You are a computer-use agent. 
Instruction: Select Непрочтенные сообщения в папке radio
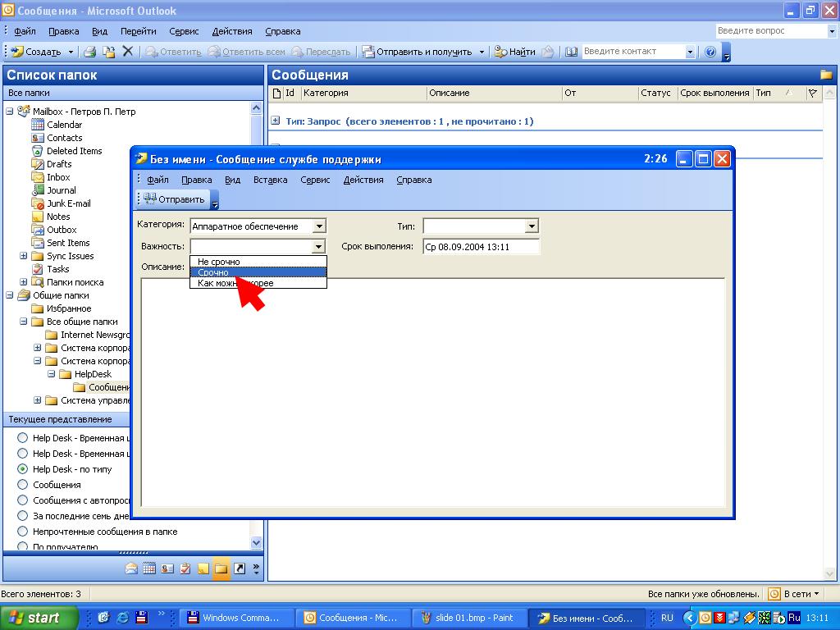coord(22,532)
